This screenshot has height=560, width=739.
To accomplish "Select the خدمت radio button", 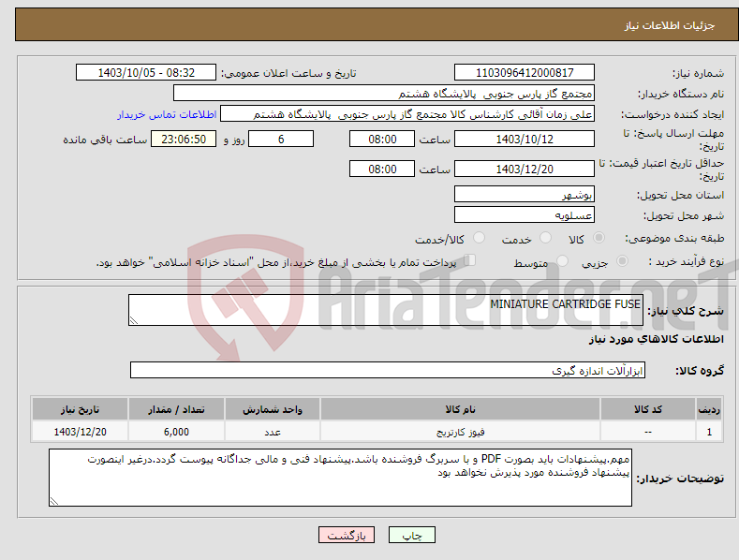I will coord(545,238).
